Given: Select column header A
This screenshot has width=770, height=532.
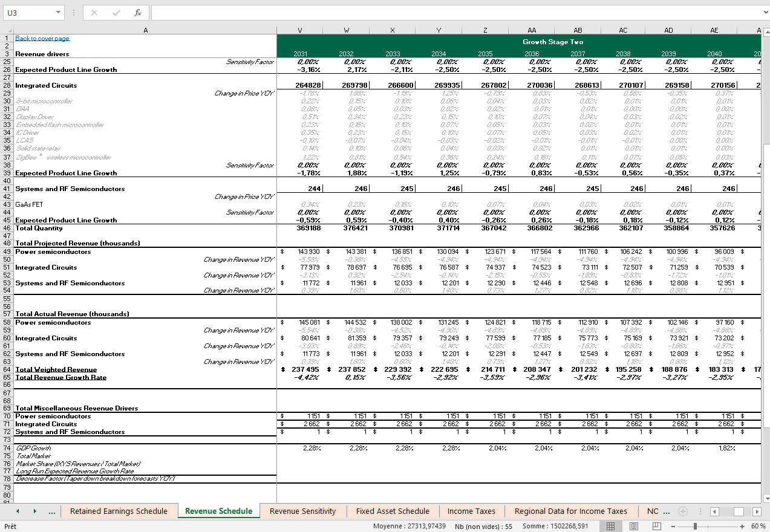Looking at the screenshot, I should 145,30.
